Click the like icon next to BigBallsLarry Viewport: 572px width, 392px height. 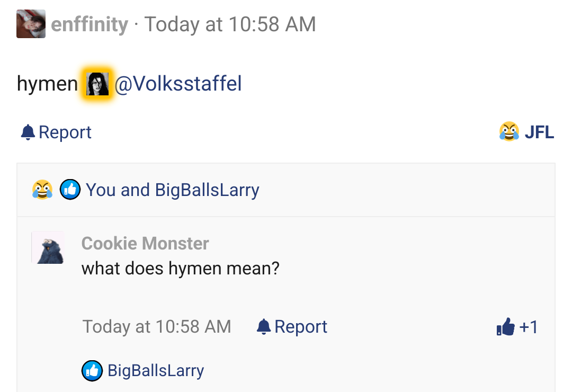tap(92, 370)
